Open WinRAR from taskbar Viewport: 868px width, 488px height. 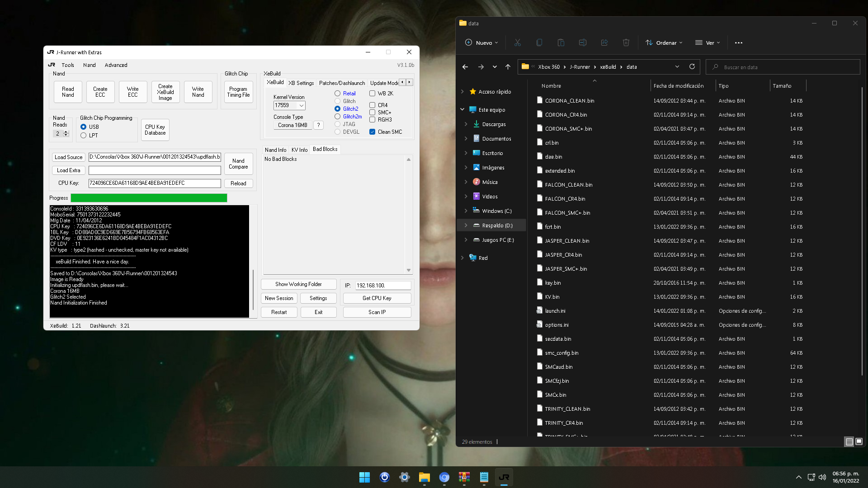464,477
